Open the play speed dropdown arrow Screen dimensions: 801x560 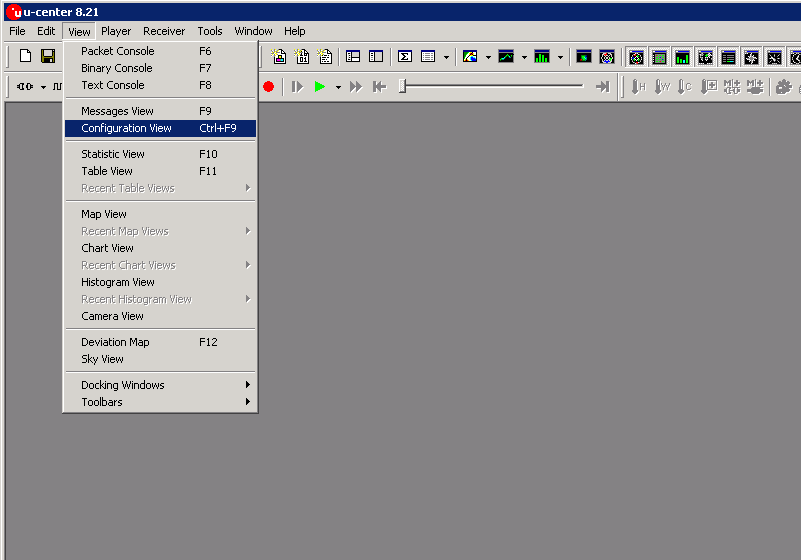coord(338,87)
